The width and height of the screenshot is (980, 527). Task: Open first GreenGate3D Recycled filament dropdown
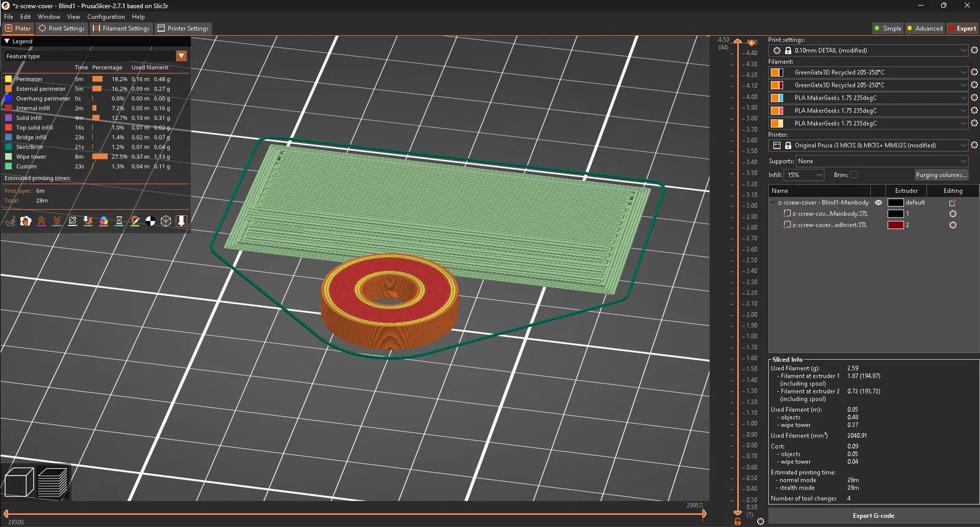point(869,72)
